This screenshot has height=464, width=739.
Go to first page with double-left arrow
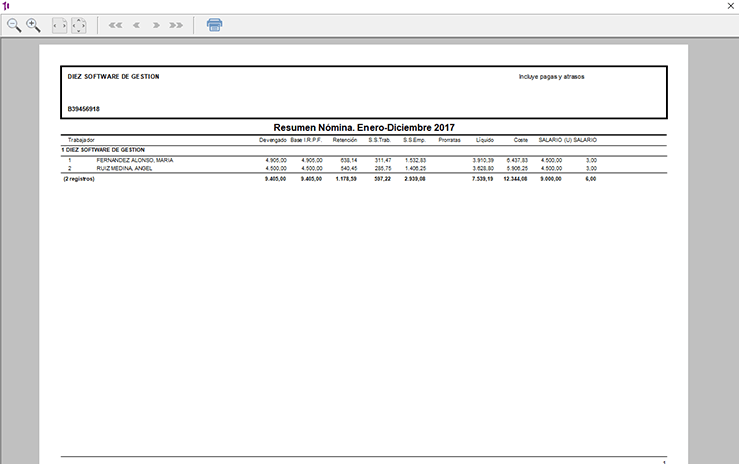(115, 25)
